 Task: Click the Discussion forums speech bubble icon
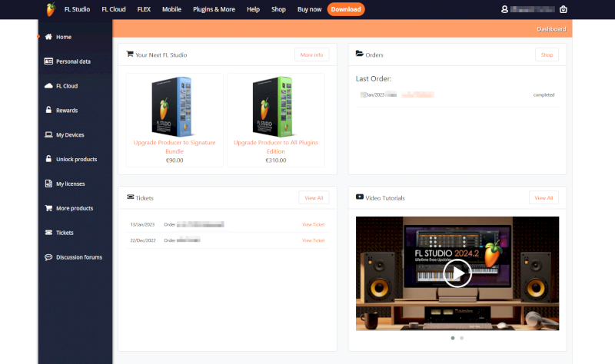[48, 257]
